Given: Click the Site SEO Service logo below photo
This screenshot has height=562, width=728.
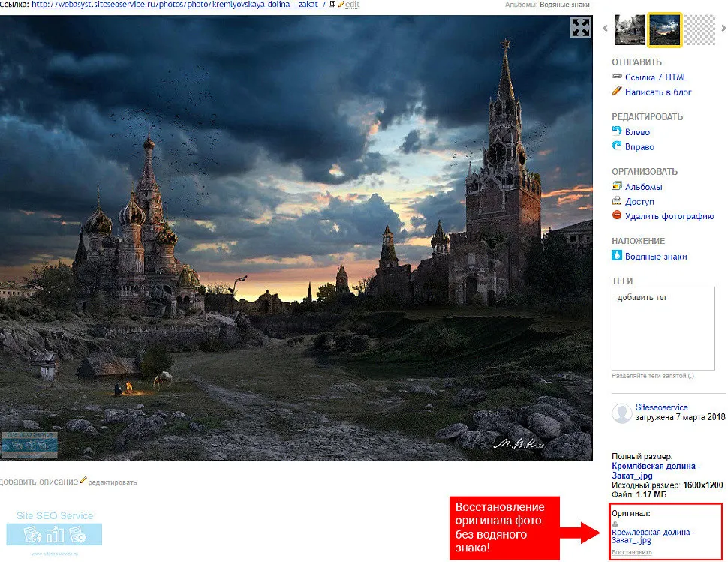Looking at the screenshot, I should [x=54, y=533].
